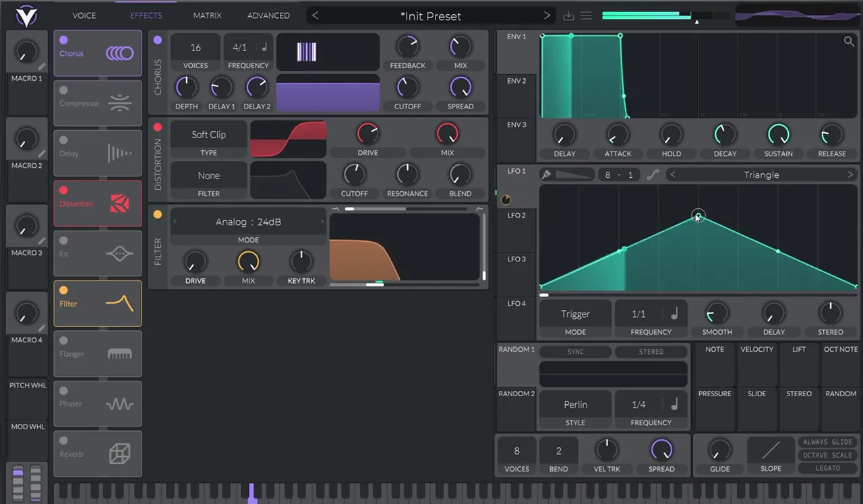Enable the Delay effect power dot
863x504 pixels.
[63, 140]
